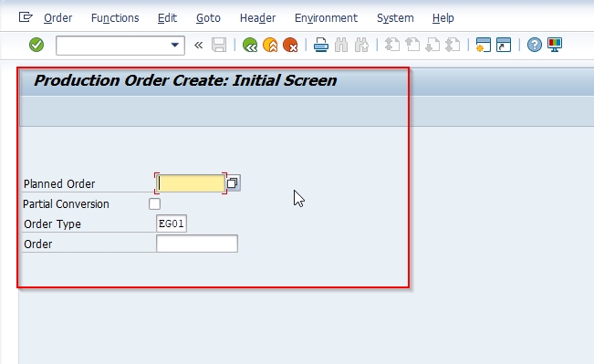This screenshot has width=594, height=364.
Task: Click the Find binoculars icon
Action: tap(341, 45)
